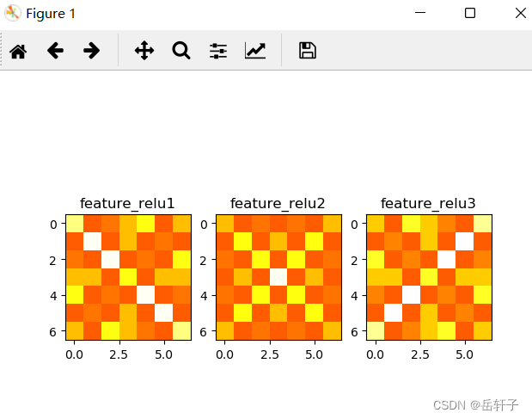Screen dimensions: 532x419
Task: Maximize the Figure 1 window
Action: 470,13
